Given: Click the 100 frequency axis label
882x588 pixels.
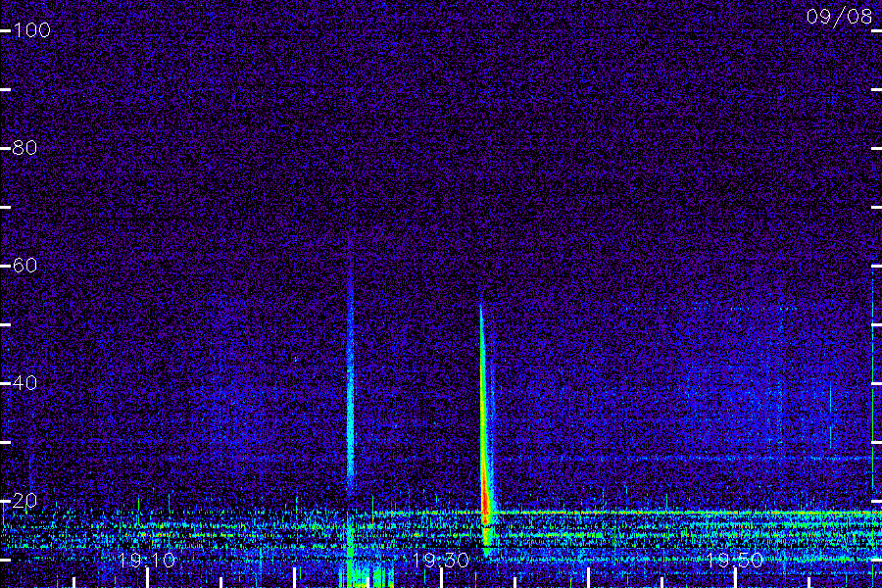Looking at the screenshot, I should click(31, 29).
